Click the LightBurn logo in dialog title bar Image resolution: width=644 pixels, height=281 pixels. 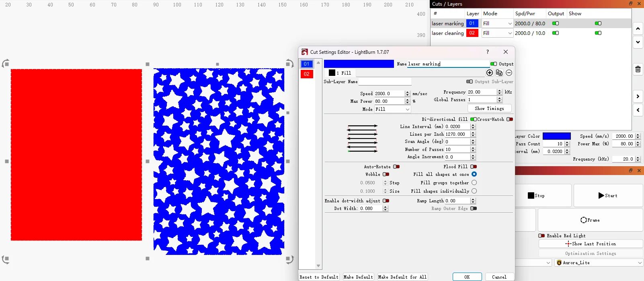[x=305, y=52]
